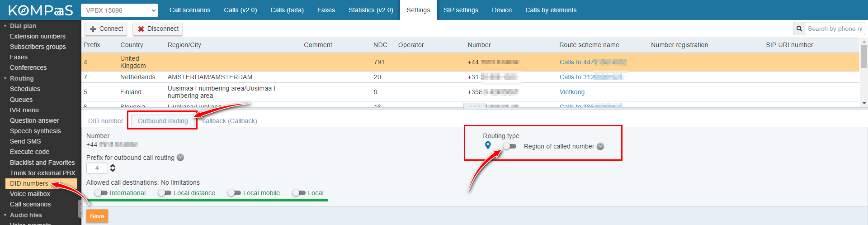The height and width of the screenshot is (225, 868).
Task: Open Speech synthesis in sidebar
Action: [35, 131]
